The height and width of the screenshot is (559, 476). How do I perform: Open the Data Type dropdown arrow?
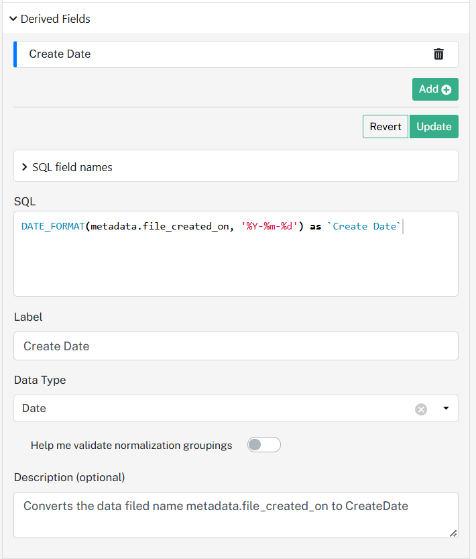pyautogui.click(x=446, y=408)
